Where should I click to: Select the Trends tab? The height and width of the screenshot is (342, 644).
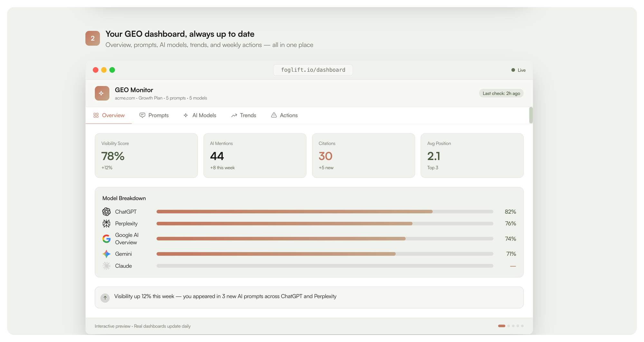pos(244,115)
